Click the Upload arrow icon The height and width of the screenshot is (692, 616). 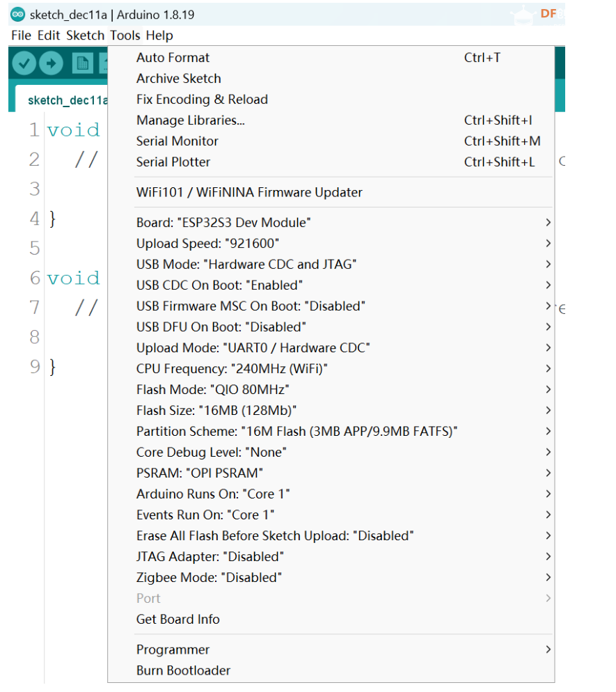(52, 63)
